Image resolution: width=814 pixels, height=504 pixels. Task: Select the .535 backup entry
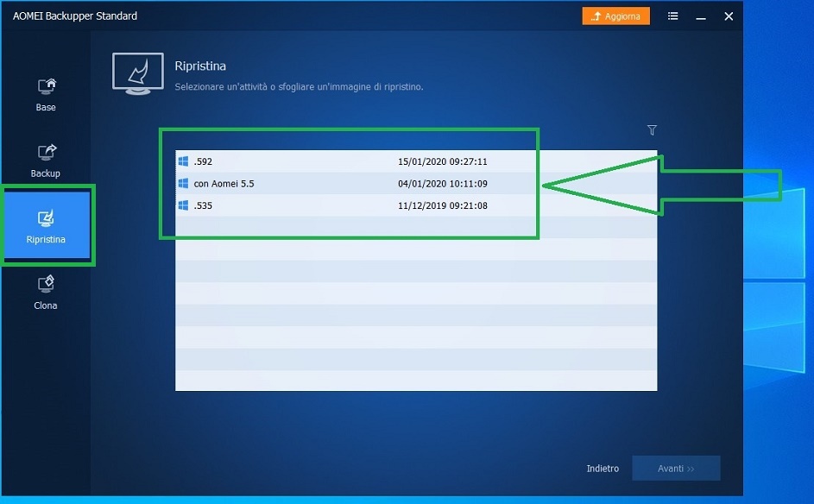pos(416,205)
